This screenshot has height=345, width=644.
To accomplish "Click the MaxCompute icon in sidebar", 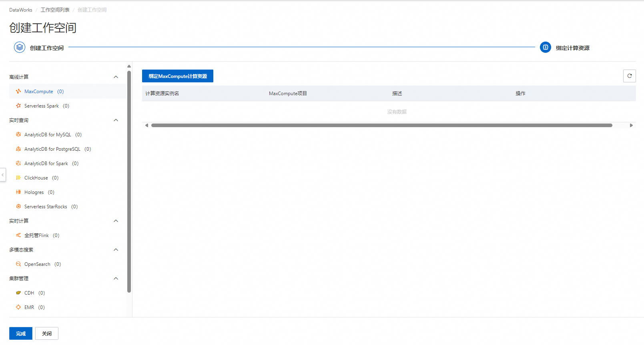I will click(x=18, y=92).
